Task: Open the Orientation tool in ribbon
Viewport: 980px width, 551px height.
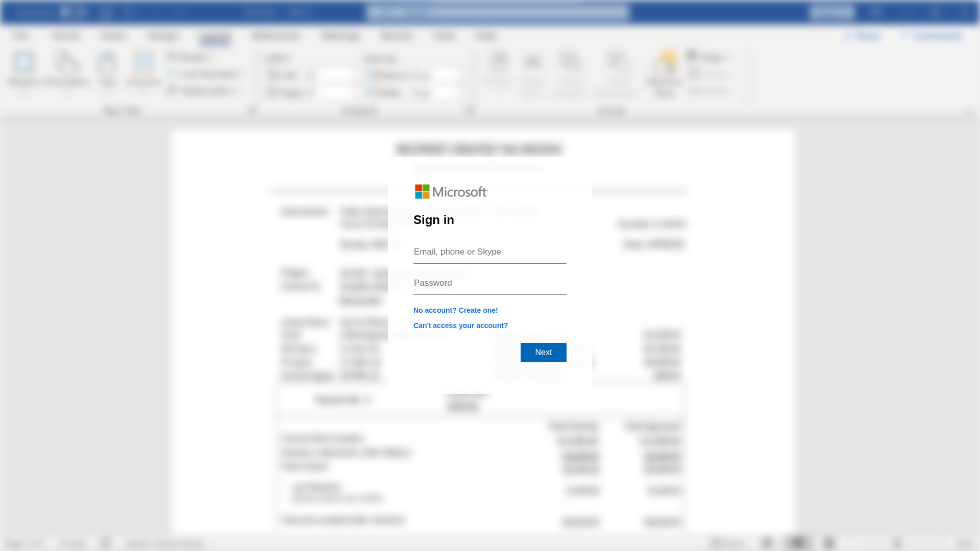Action: click(x=67, y=73)
